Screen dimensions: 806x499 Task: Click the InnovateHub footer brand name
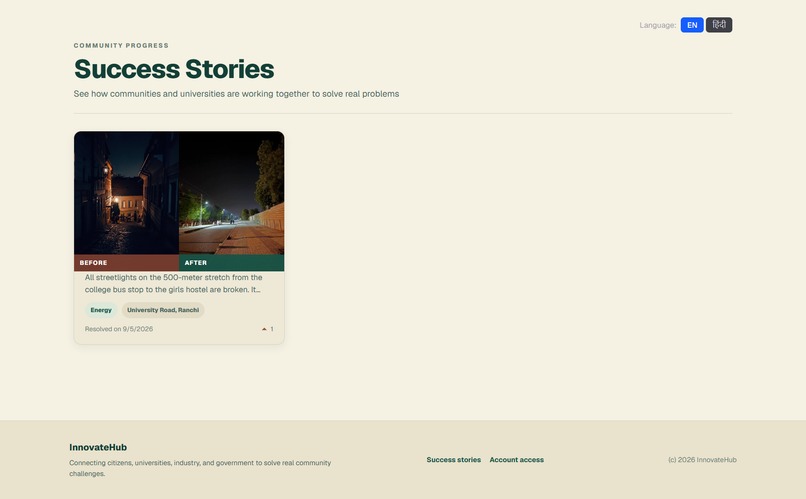tap(98, 447)
